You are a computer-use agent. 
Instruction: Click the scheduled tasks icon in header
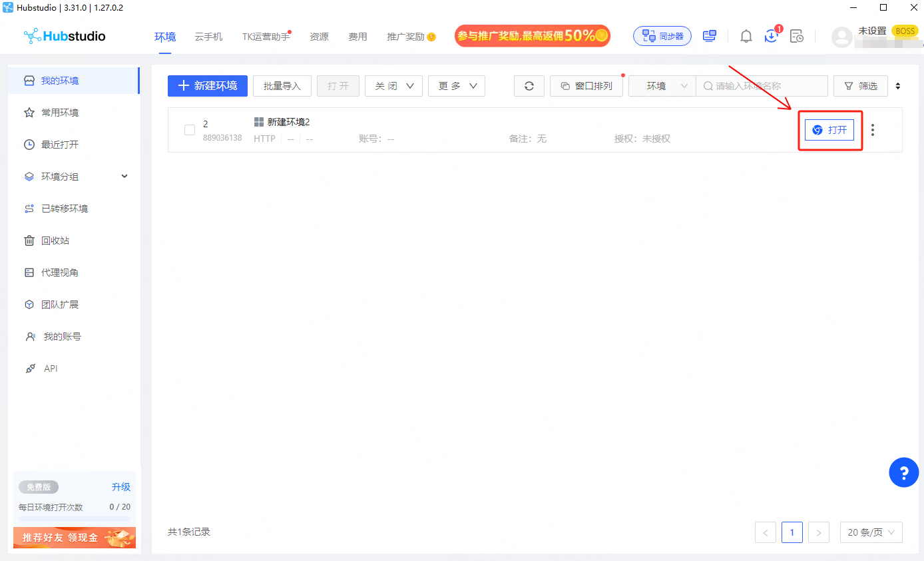(x=796, y=37)
